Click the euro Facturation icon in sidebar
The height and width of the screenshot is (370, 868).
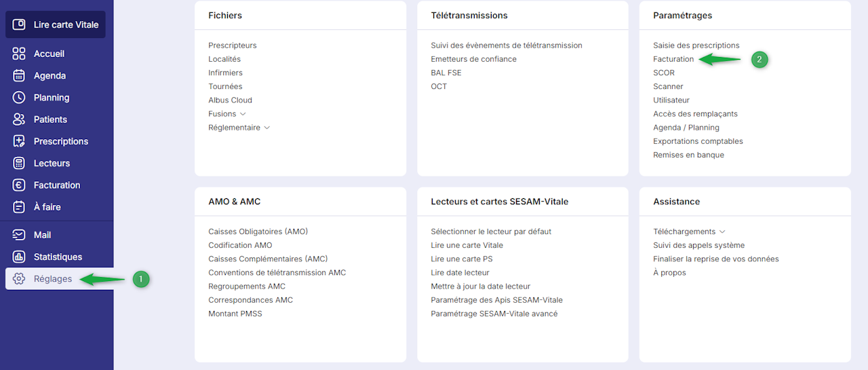pyautogui.click(x=19, y=185)
